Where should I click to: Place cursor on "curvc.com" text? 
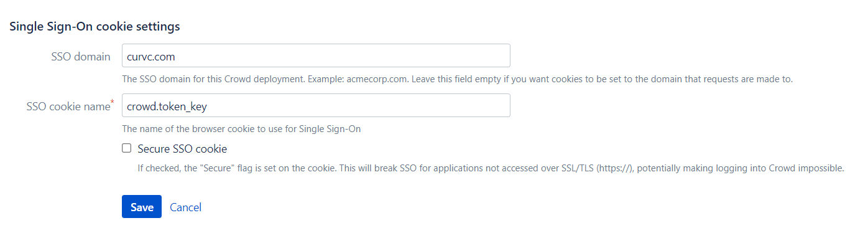click(x=151, y=57)
